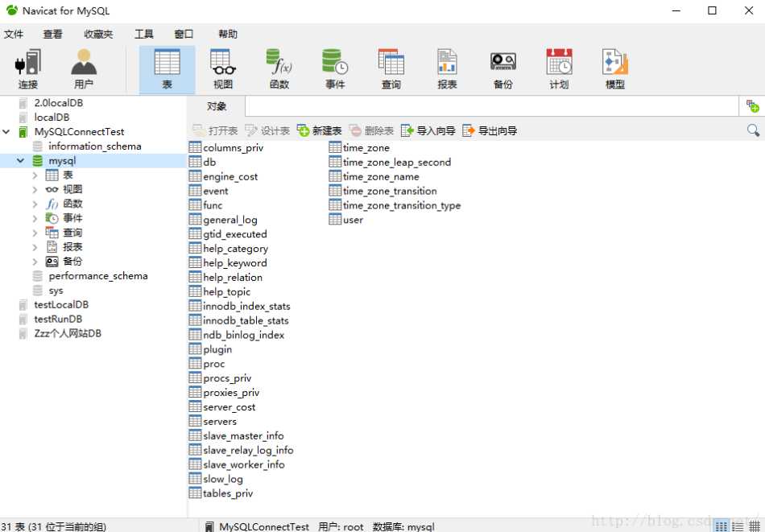Select the general_log table name
The height and width of the screenshot is (532, 765).
(229, 220)
